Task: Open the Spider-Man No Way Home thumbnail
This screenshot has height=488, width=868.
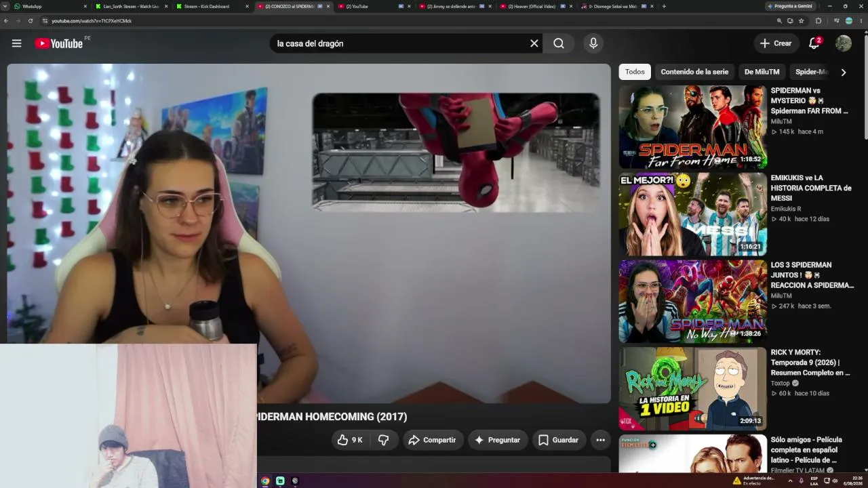Action: click(692, 302)
